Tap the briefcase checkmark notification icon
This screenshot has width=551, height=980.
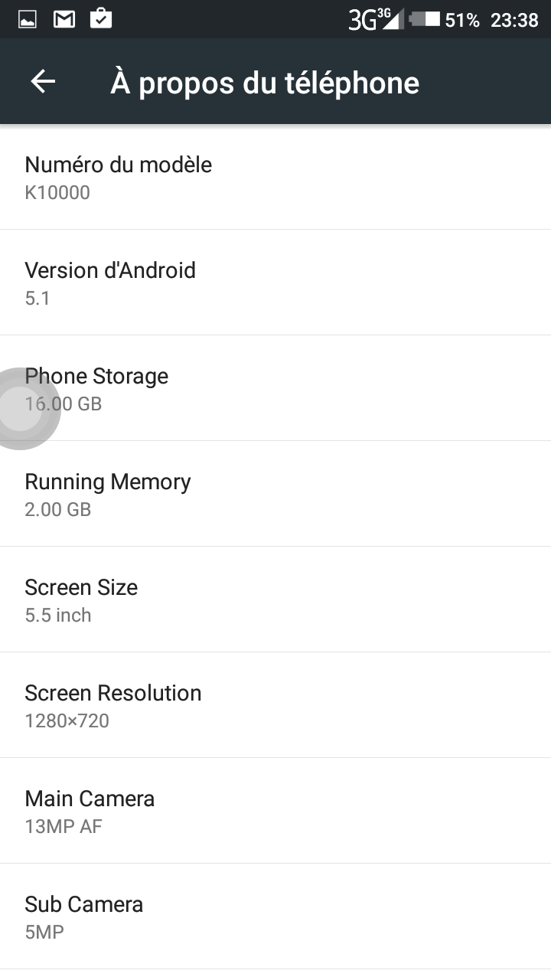[x=101, y=18]
